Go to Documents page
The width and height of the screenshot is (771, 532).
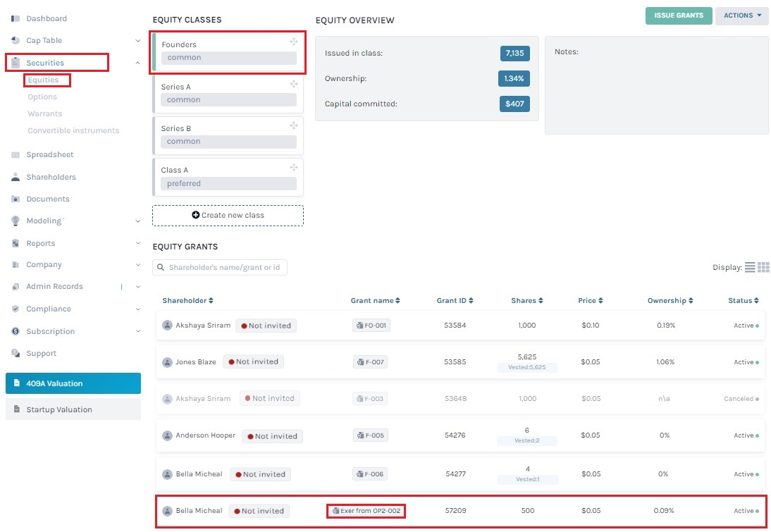(48, 199)
